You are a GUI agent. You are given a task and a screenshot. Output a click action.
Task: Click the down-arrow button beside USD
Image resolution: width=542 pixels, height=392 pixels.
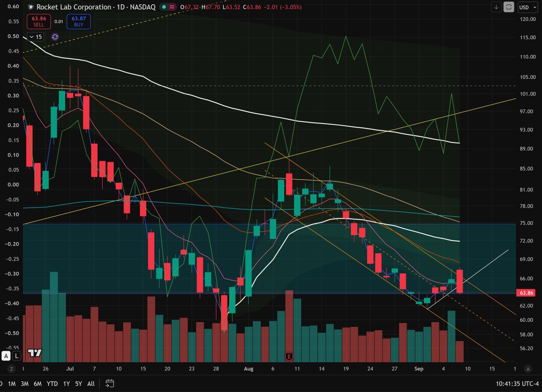pos(496,7)
